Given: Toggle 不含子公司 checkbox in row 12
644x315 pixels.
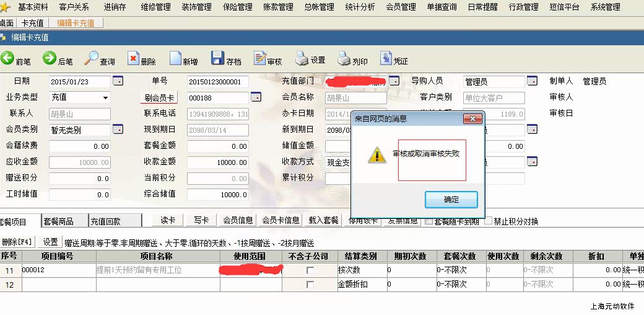Looking at the screenshot, I should [310, 285].
